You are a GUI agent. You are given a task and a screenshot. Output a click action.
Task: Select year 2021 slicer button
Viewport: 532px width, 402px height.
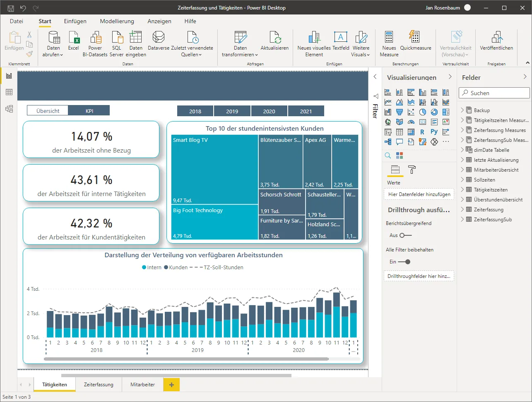coord(306,111)
